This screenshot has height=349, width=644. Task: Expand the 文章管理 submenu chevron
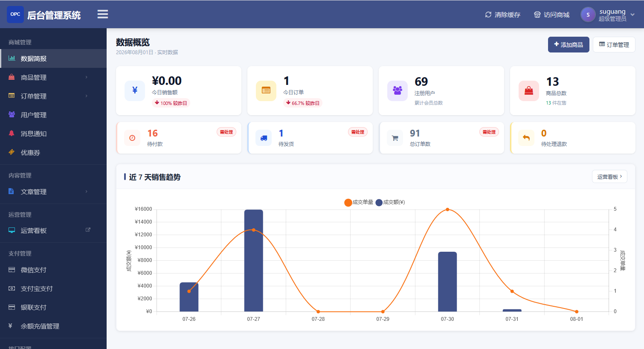[87, 192]
